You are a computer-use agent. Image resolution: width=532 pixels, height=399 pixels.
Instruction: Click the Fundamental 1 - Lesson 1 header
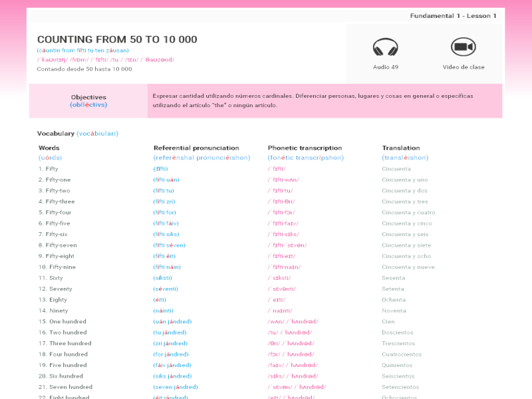[453, 16]
